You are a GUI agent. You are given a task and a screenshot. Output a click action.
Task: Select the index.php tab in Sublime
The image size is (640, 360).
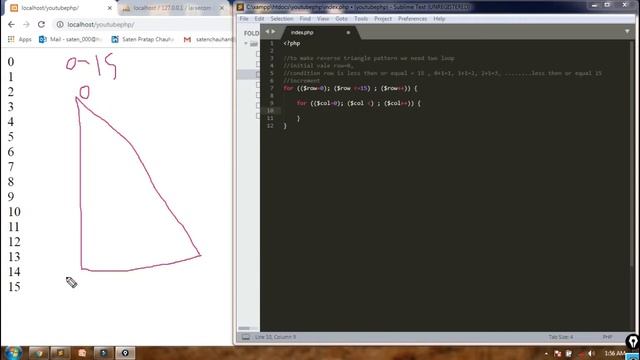319,32
